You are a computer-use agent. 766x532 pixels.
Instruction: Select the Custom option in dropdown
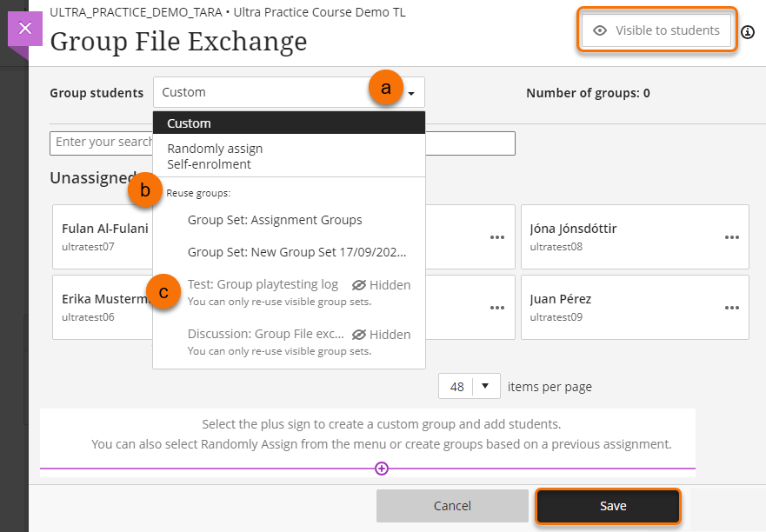point(189,123)
